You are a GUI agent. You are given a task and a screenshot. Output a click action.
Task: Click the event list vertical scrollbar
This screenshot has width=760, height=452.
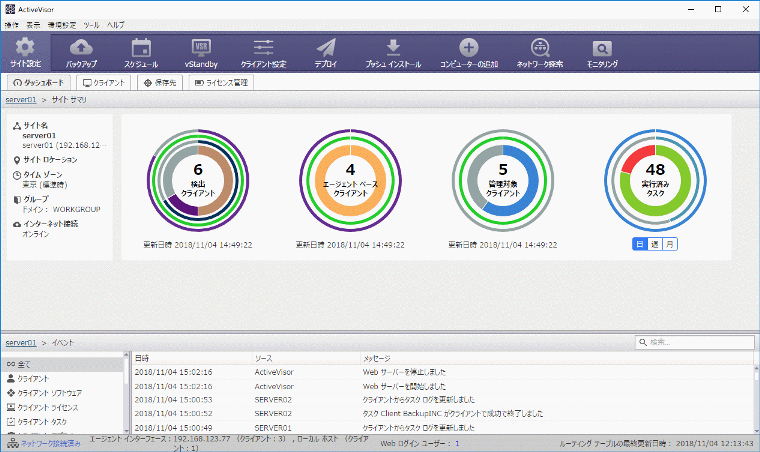click(x=756, y=400)
